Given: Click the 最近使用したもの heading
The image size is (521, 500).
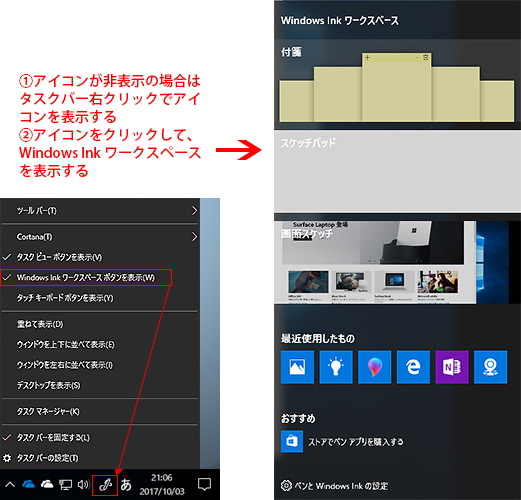Looking at the screenshot, I should [318, 339].
